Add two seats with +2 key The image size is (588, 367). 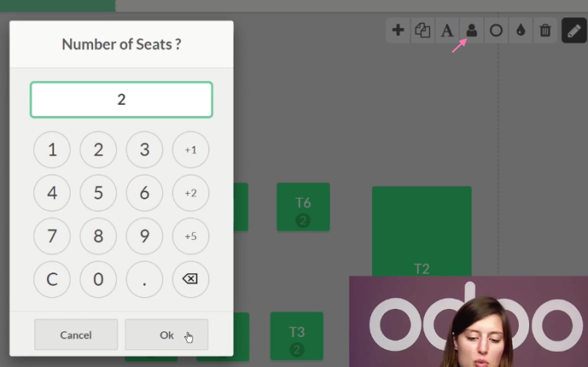pos(191,193)
